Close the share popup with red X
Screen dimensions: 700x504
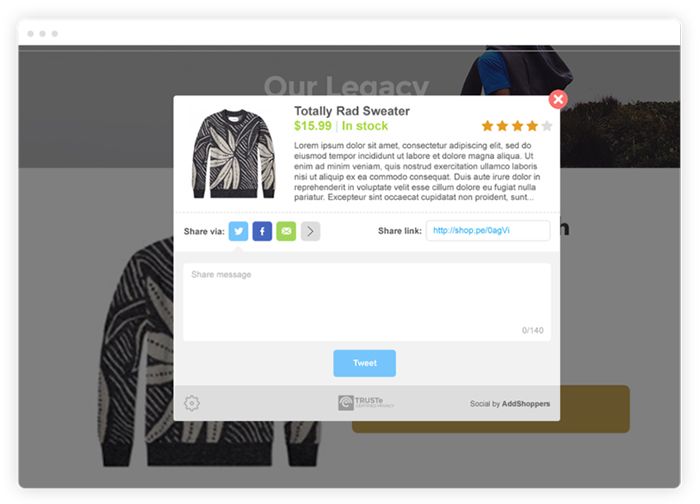tap(558, 99)
